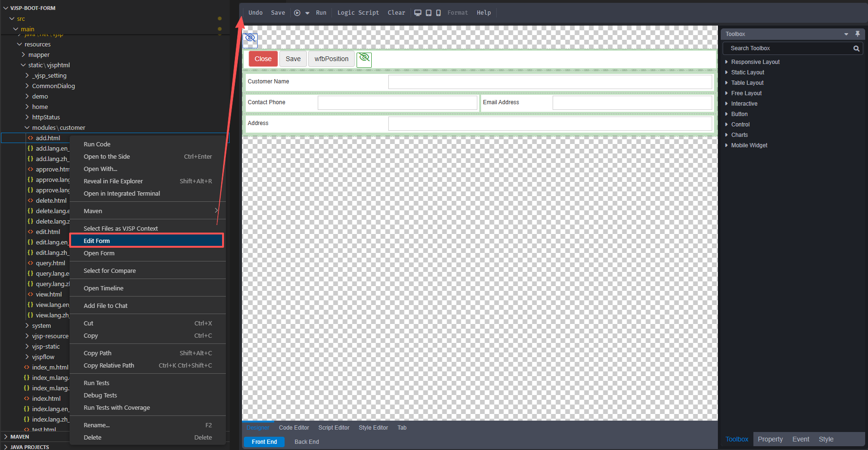
Task: Click the add.html file icon
Action: click(30, 138)
